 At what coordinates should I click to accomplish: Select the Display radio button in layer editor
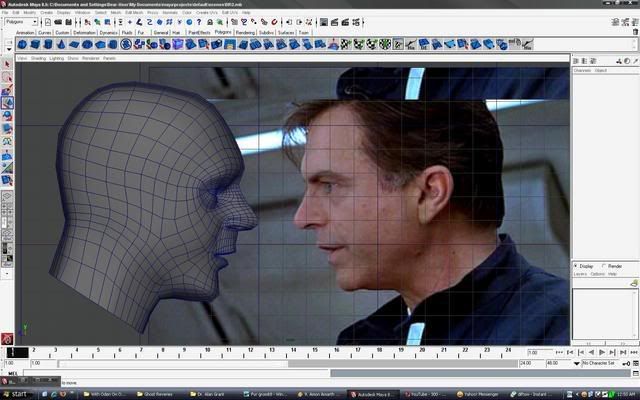coord(576,266)
